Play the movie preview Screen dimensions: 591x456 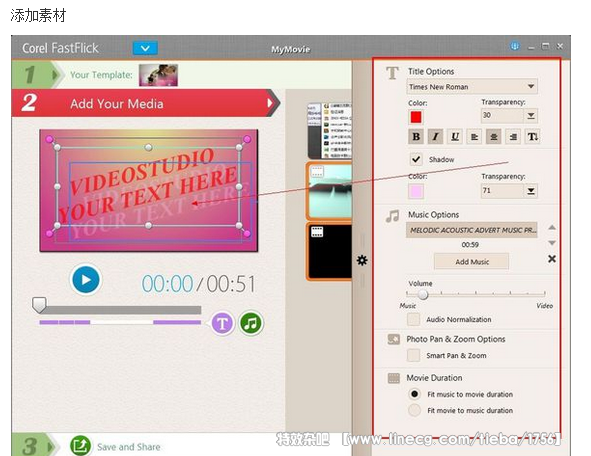[86, 280]
